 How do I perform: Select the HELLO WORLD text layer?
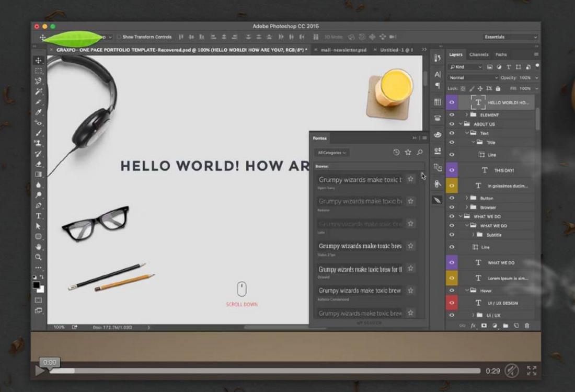(507, 103)
